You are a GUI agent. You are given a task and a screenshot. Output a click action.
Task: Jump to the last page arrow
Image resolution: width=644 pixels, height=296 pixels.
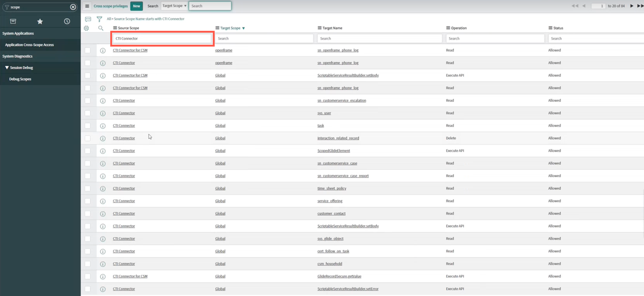[640, 6]
